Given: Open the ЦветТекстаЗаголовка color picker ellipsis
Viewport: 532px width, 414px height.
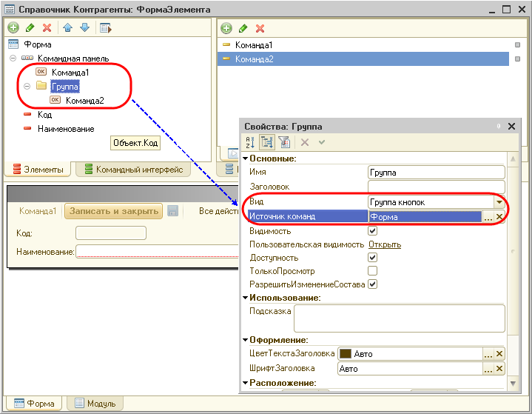Looking at the screenshot, I should pyautogui.click(x=488, y=354).
